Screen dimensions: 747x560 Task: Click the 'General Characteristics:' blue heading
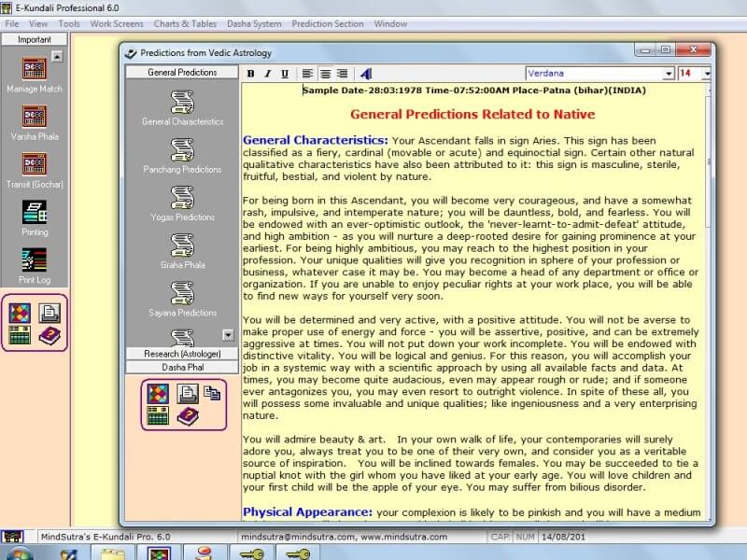coord(316,140)
